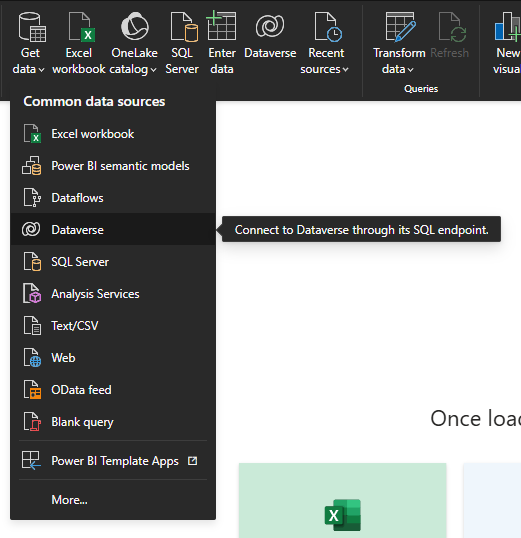This screenshot has height=538, width=521.
Task: Expand the Recent sources dropdown chevron
Action: coord(345,70)
